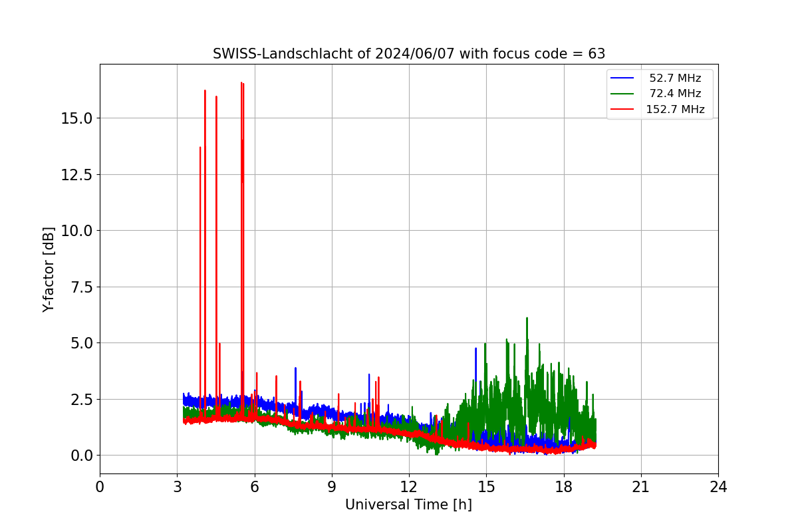Click the red line swatch in legend

coord(623,110)
